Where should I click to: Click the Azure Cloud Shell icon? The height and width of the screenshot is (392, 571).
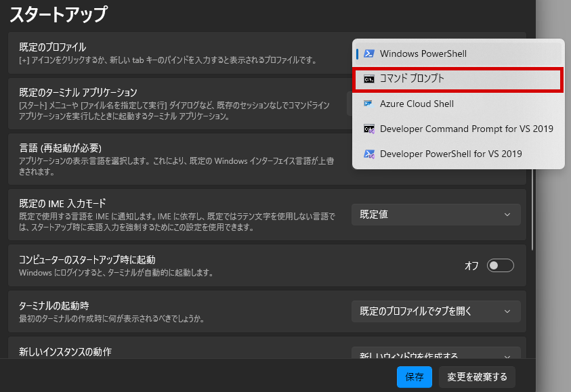(x=369, y=104)
